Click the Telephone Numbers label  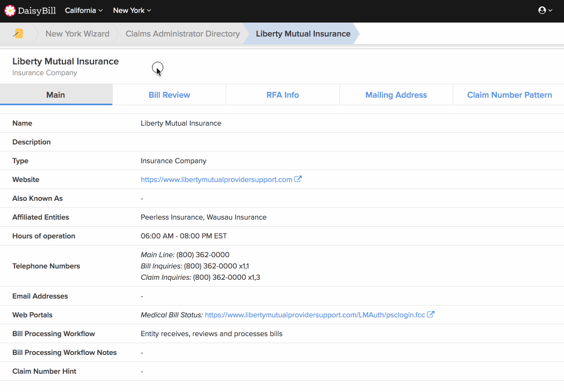[x=46, y=266]
